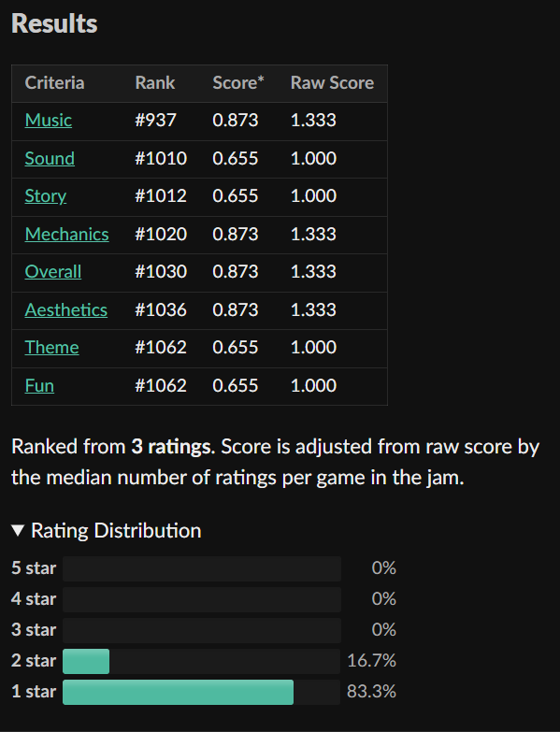This screenshot has width=560, height=732.
Task: Click the Rating Distribution label
Action: click(x=116, y=531)
